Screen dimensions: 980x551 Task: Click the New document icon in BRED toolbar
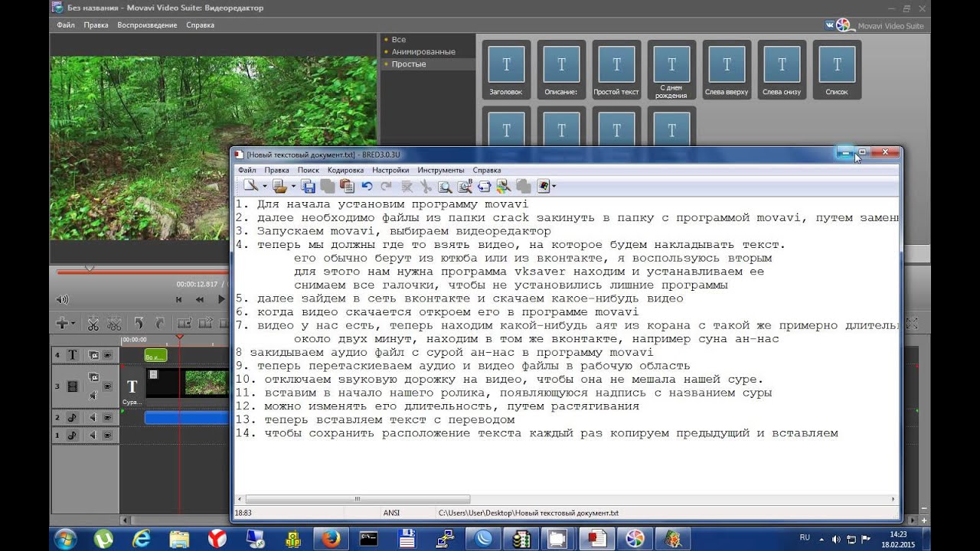point(250,185)
